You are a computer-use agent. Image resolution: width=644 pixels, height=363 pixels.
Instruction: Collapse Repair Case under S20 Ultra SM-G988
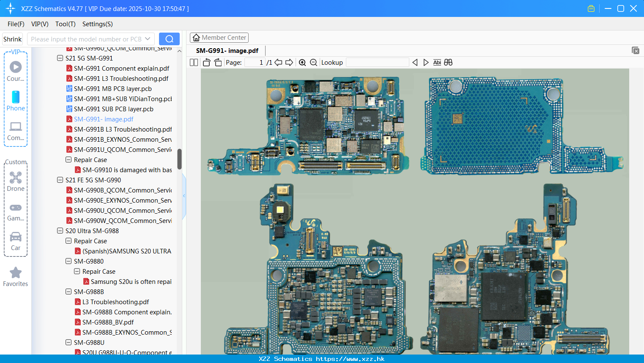click(69, 241)
